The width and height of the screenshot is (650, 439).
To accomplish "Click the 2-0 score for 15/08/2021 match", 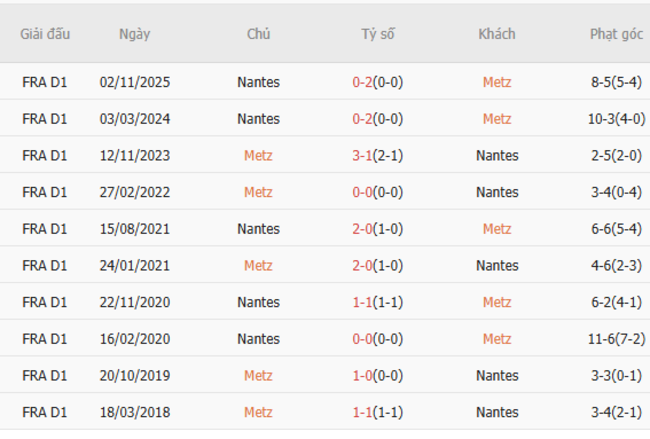I will tap(362, 229).
